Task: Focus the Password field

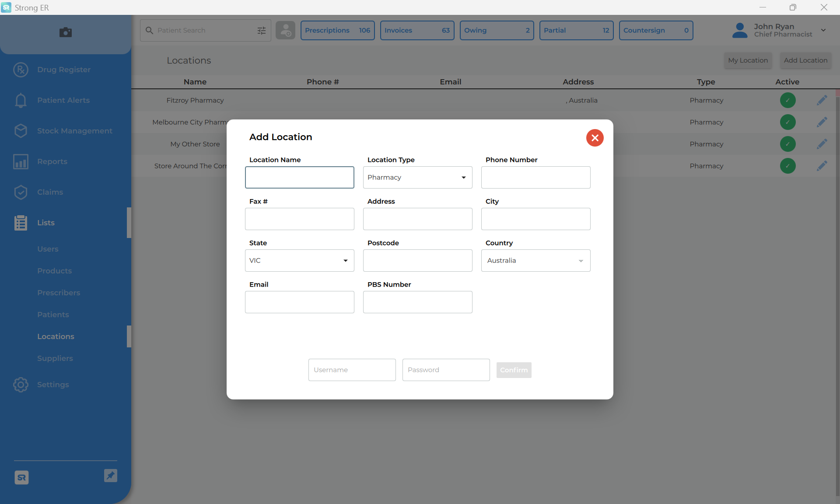Action: [446, 370]
